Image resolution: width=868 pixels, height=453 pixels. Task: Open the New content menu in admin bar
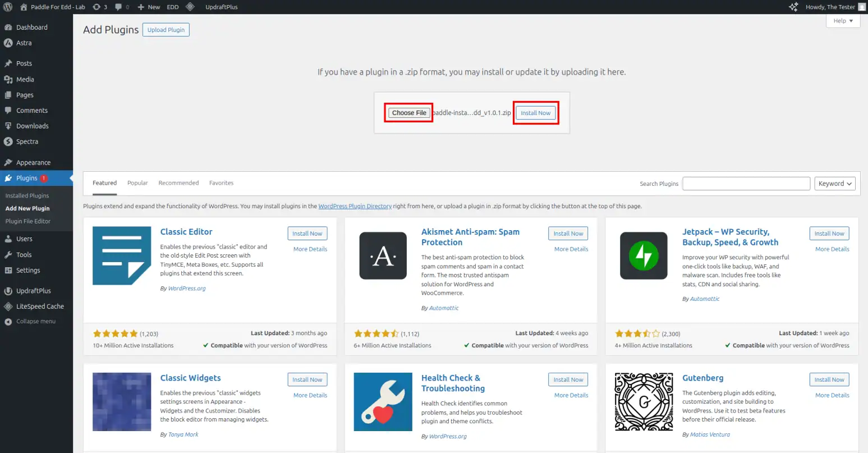149,7
